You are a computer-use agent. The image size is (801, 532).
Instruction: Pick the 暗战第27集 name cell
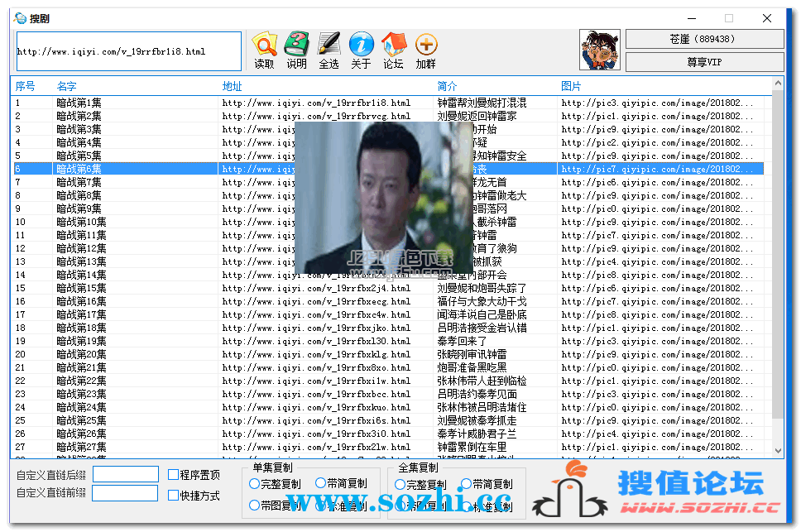tap(81, 448)
